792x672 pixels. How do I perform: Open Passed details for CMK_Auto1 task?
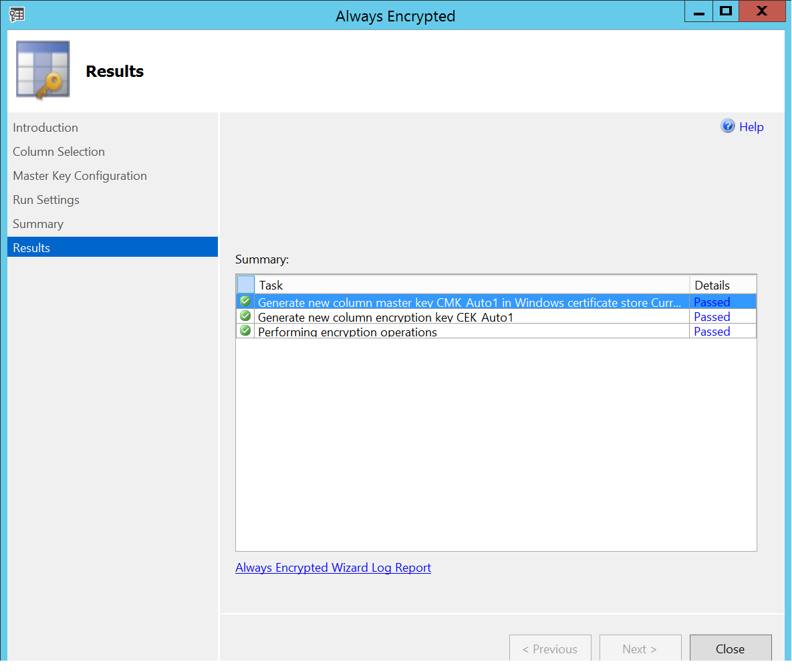pos(712,302)
